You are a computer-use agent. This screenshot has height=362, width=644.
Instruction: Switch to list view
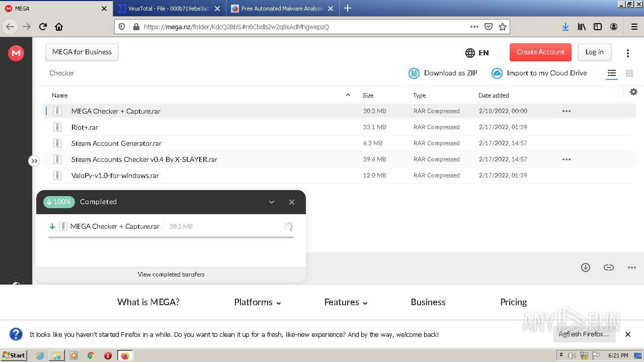click(x=611, y=73)
